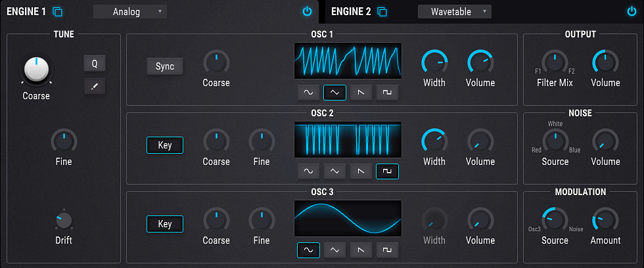Click the Tune Fine knob
The width and height of the screenshot is (644, 268).
[64, 142]
